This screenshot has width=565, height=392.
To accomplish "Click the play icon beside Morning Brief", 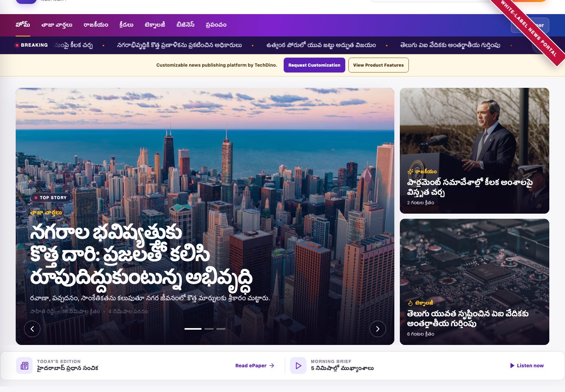I will [x=298, y=366].
